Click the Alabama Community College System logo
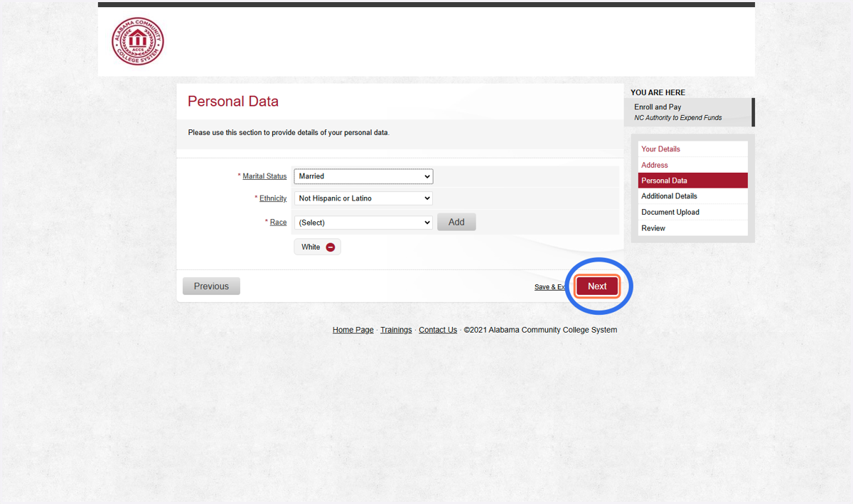853x504 pixels. pos(137,41)
